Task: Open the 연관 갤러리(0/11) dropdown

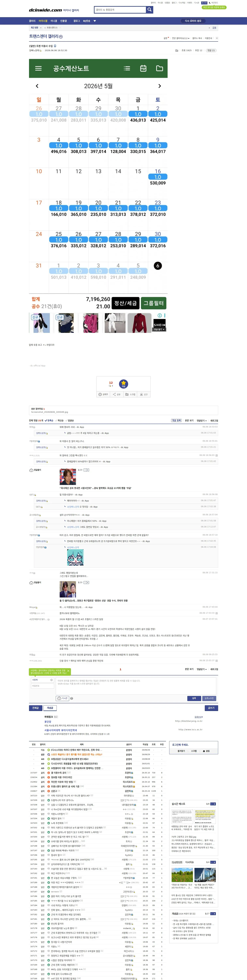Action: tap(181, 38)
